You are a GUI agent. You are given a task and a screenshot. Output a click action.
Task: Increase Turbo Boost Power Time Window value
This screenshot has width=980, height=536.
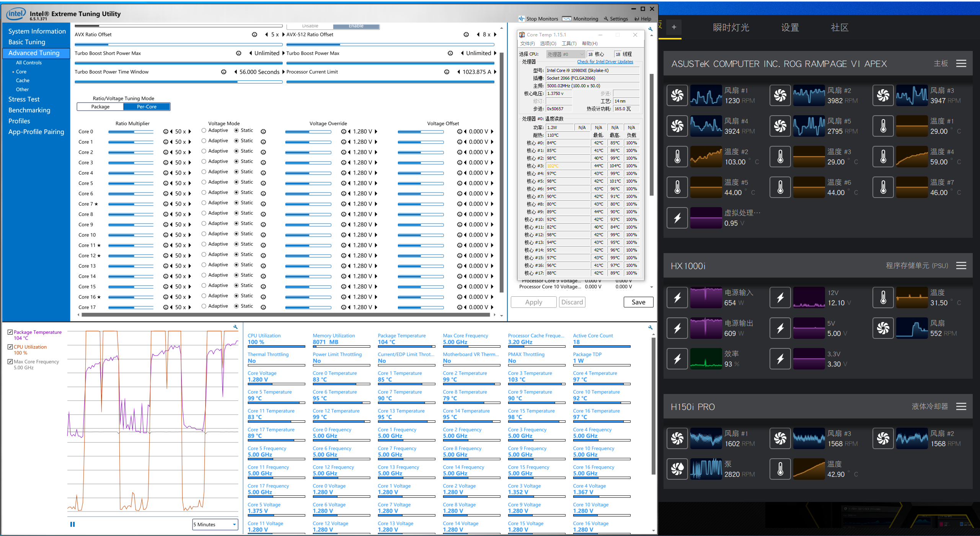(x=283, y=72)
